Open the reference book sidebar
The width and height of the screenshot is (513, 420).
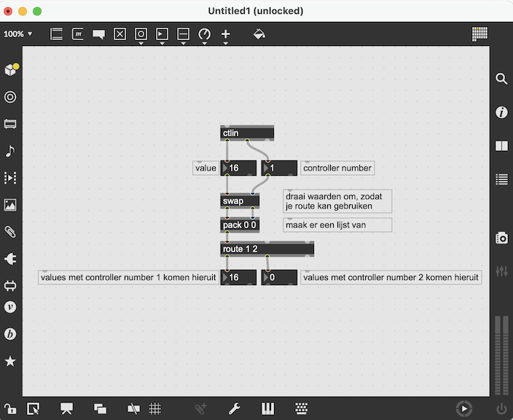tap(501, 146)
